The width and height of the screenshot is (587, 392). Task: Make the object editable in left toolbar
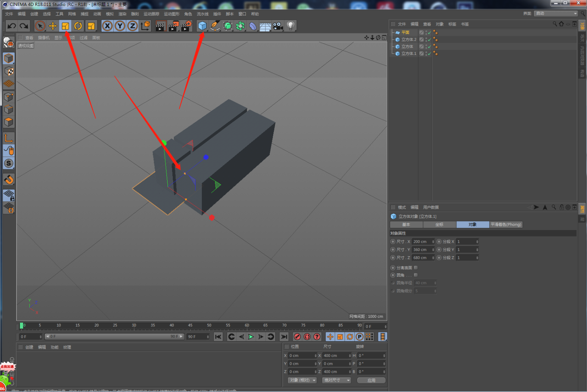(9, 43)
